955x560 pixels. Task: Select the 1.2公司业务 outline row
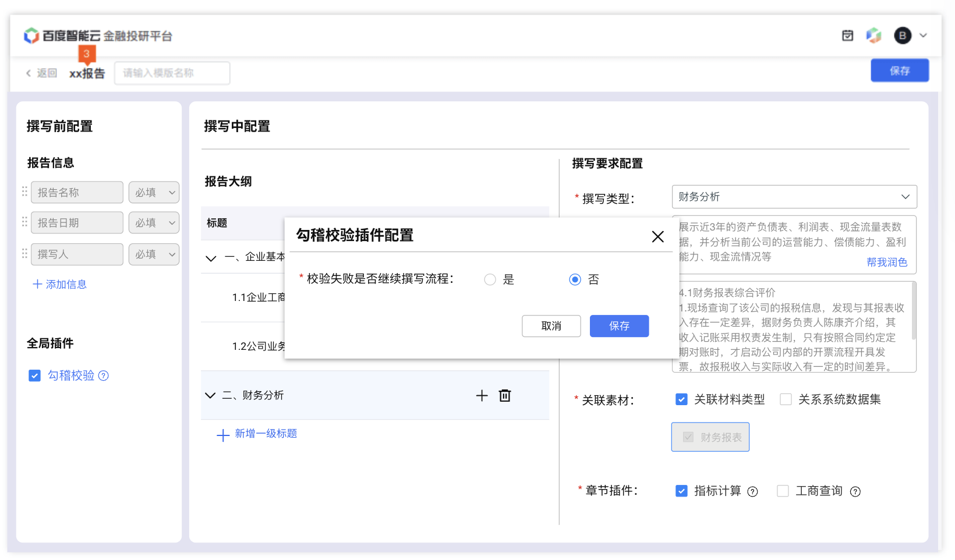(259, 346)
